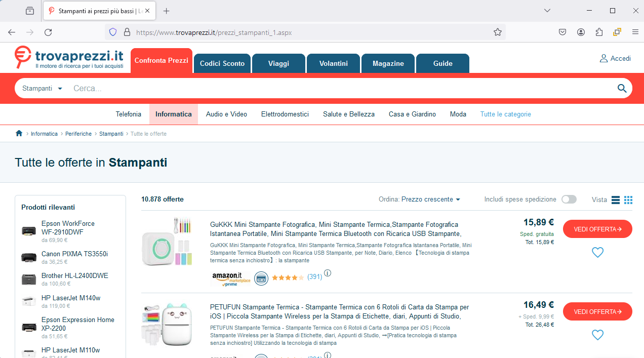The width and height of the screenshot is (644, 358).
Task: Open tracking protection shield icon
Action: coord(113,32)
